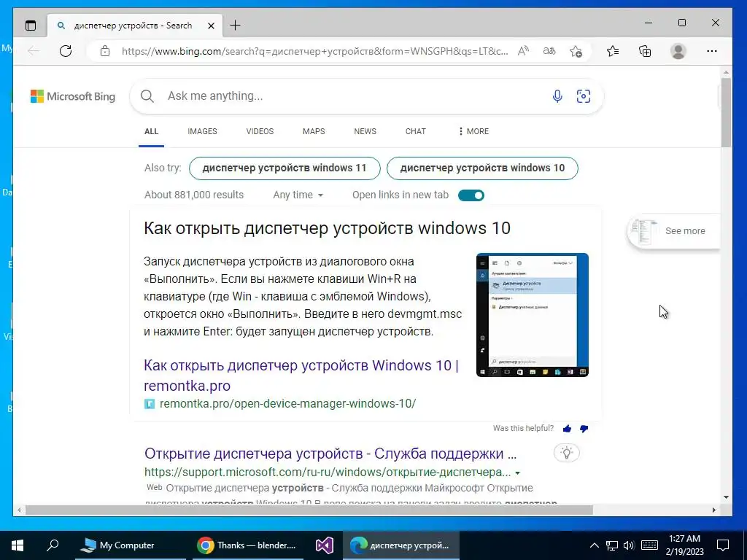Open Как открыть диспетчер устройств remontka.pro link
This screenshot has height=560, width=747.
tap(301, 376)
